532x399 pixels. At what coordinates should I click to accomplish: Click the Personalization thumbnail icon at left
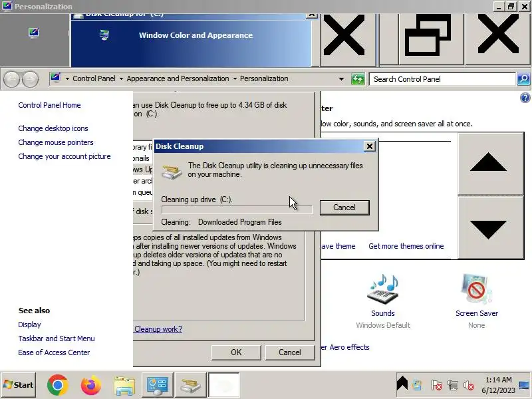pyautogui.click(x=34, y=33)
